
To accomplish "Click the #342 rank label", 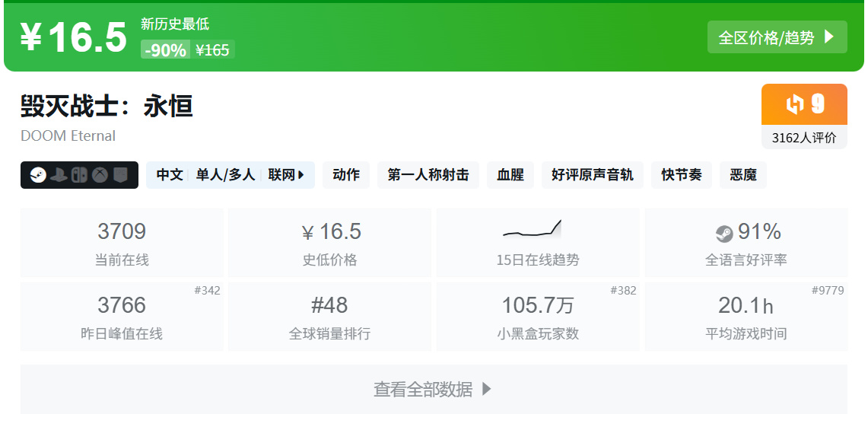I will (x=207, y=291).
